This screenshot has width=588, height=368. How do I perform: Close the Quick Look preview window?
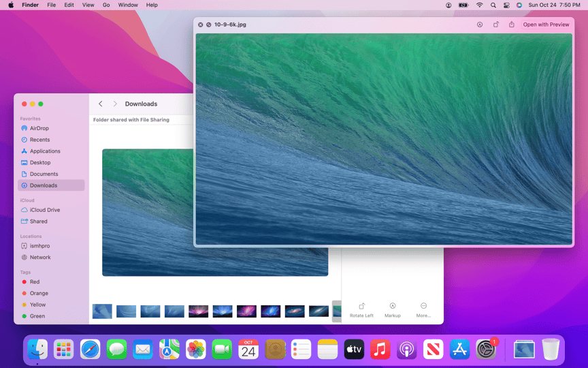(201, 25)
